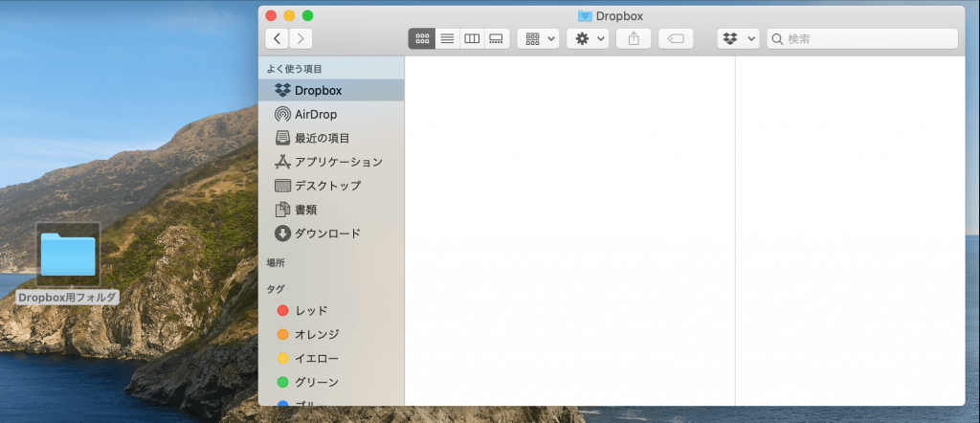Minimize the Dropbox Finder window
This screenshot has width=980, height=423.
[x=289, y=15]
